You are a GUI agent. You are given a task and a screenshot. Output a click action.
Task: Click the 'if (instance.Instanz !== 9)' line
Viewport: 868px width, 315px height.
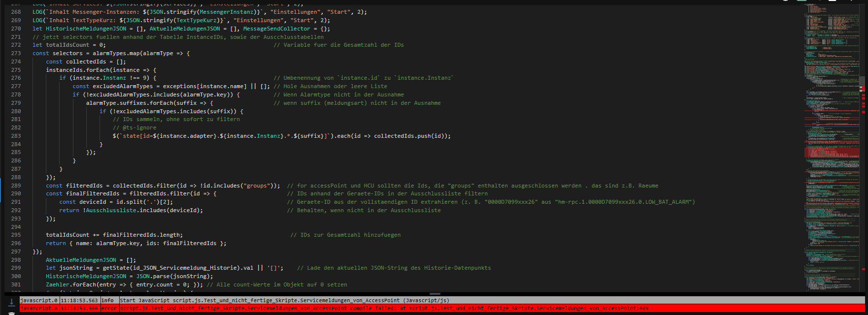tap(107, 78)
